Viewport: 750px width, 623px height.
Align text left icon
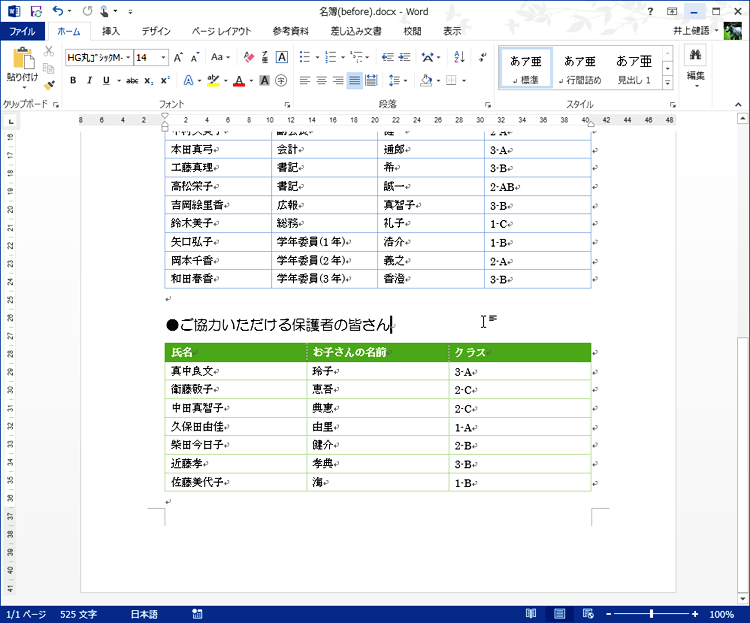pos(305,80)
